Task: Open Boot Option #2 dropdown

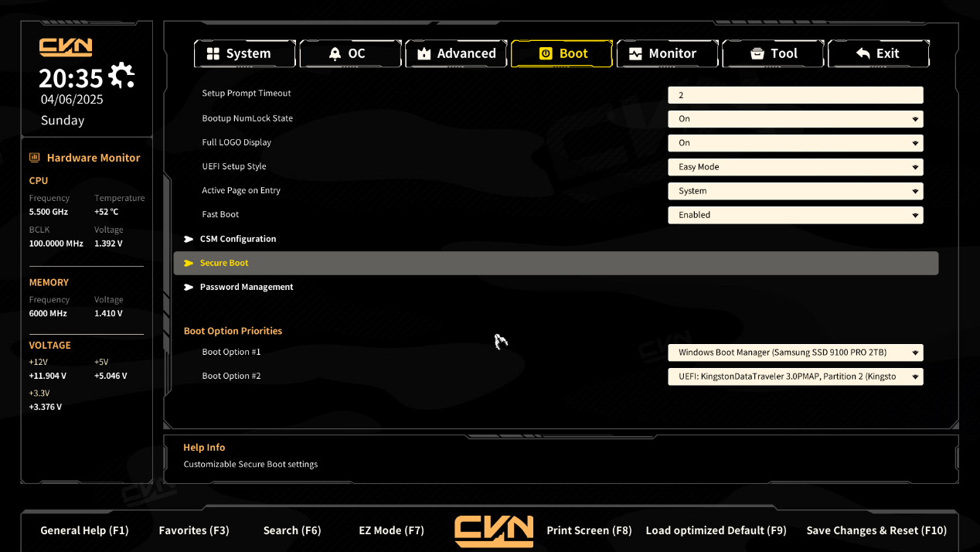Action: (795, 377)
